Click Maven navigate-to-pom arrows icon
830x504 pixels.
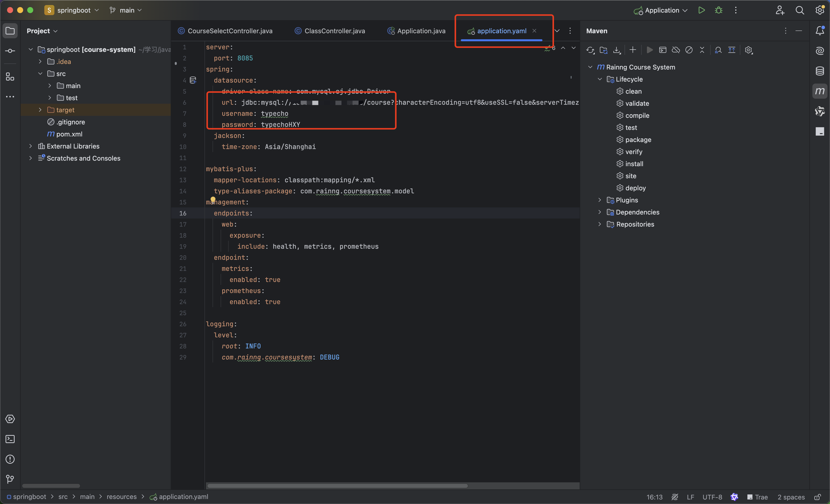pos(732,50)
